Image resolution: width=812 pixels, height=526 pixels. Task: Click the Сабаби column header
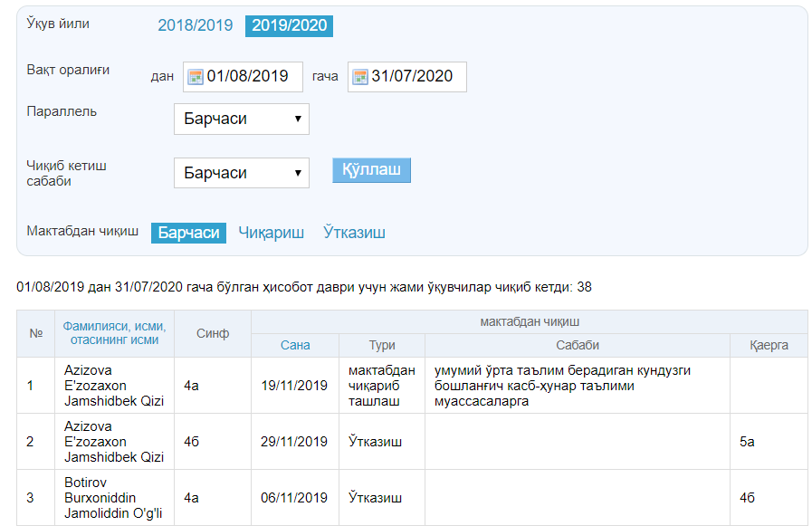577,345
